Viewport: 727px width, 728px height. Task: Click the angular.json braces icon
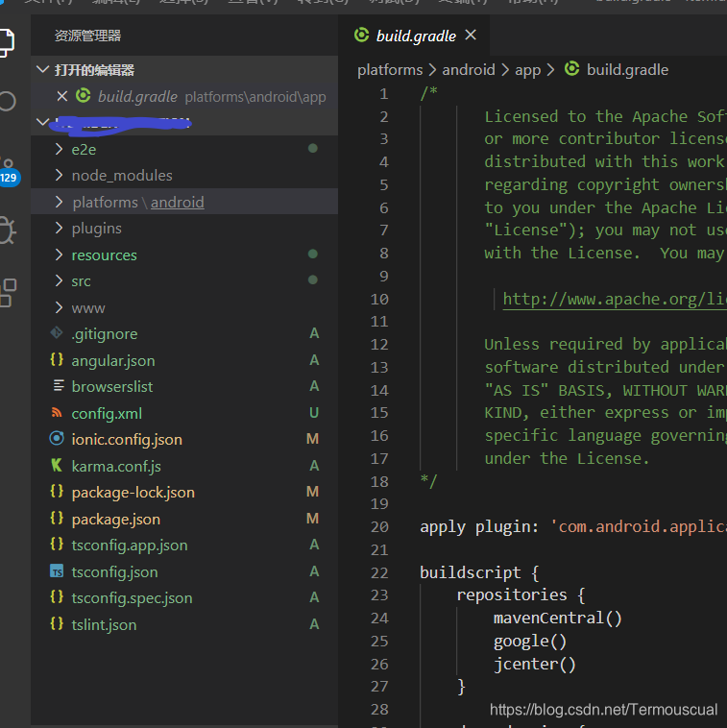(57, 360)
